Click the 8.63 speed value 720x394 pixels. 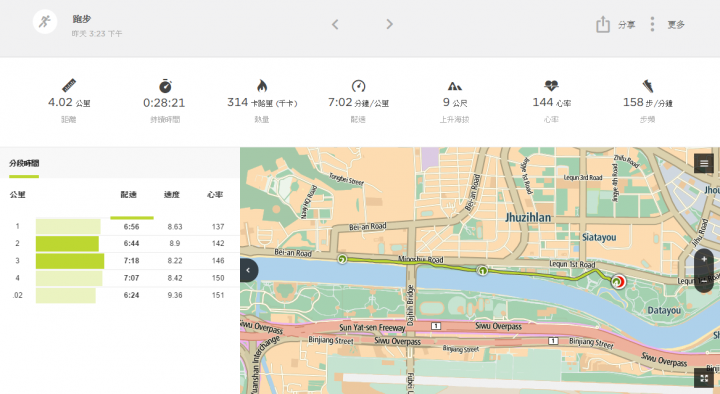174,226
